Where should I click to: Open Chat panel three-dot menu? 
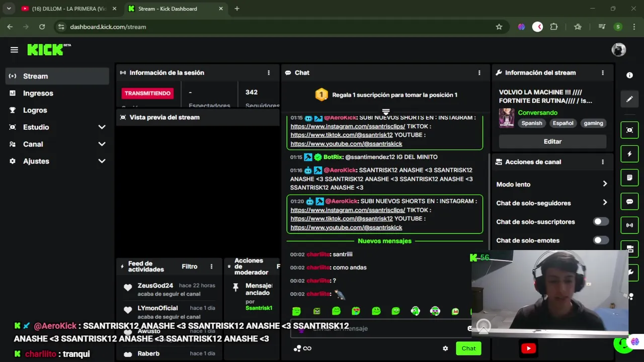click(479, 73)
